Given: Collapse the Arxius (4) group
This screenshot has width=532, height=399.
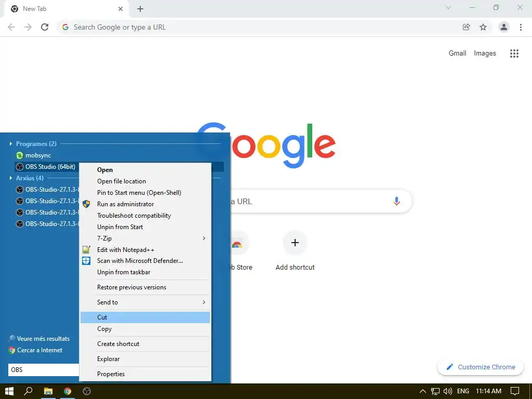Looking at the screenshot, I should pos(10,178).
